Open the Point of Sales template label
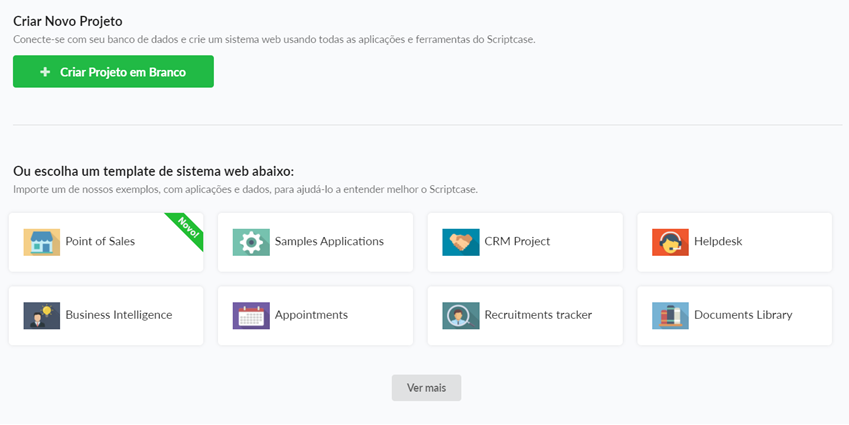 point(100,241)
